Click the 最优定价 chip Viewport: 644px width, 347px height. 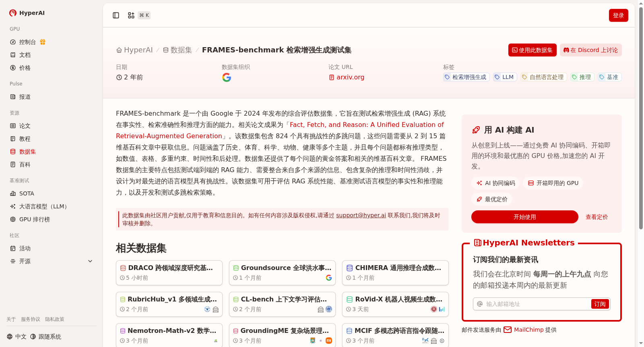(492, 199)
